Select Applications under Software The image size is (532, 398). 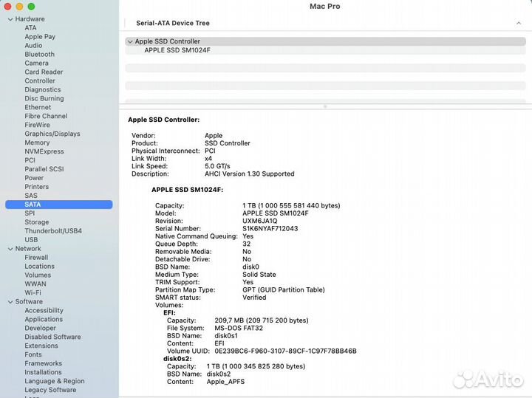tap(44, 319)
